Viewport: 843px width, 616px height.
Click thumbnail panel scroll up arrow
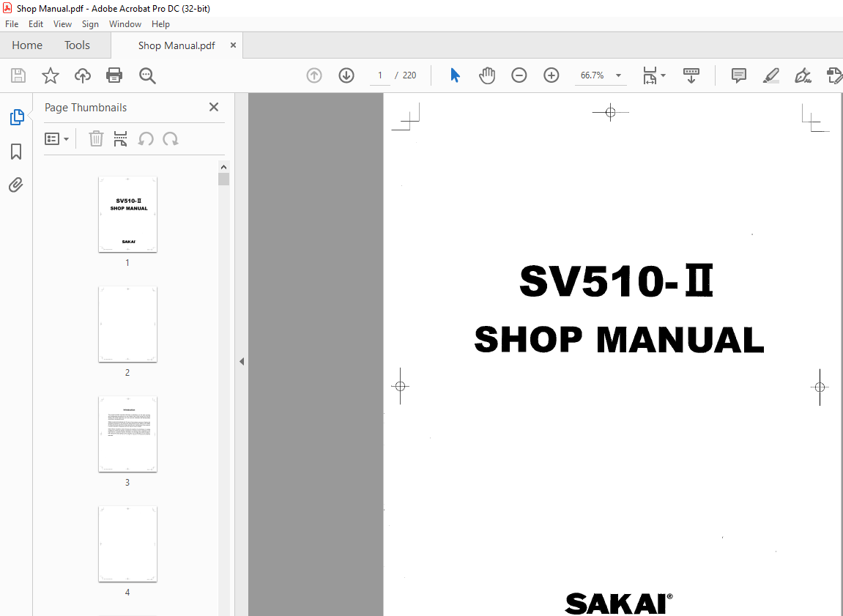223,166
